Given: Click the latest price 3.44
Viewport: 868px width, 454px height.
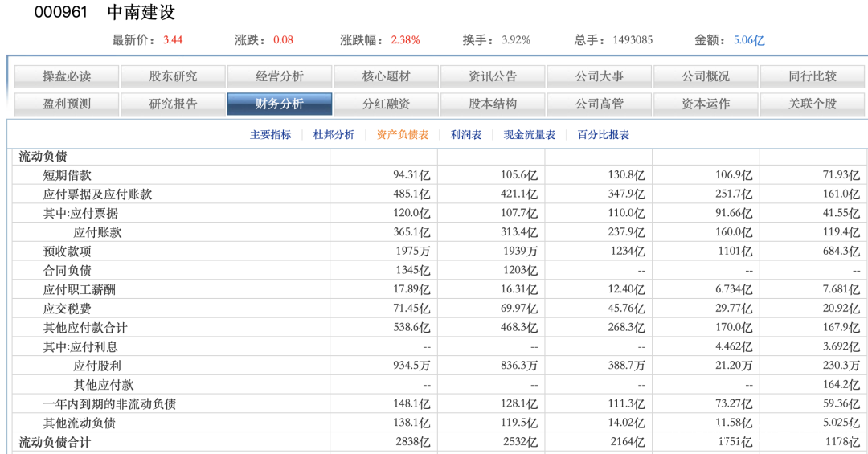Looking at the screenshot, I should coord(173,40).
